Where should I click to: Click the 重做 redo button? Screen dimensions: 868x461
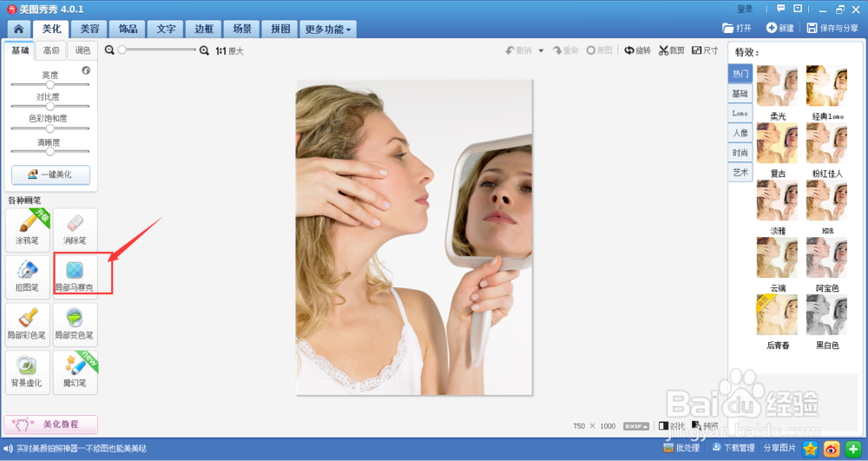pos(565,50)
